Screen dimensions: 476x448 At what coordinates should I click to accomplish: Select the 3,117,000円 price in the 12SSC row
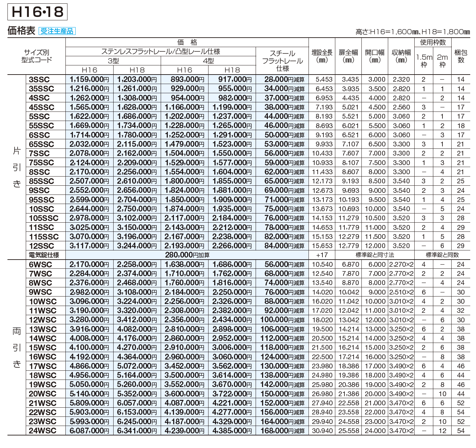click(89, 246)
